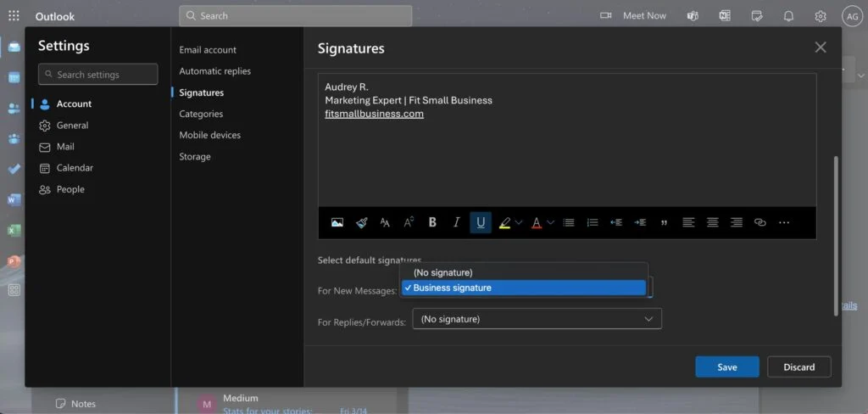Save signature settings
The height and width of the screenshot is (414, 868).
(726, 366)
